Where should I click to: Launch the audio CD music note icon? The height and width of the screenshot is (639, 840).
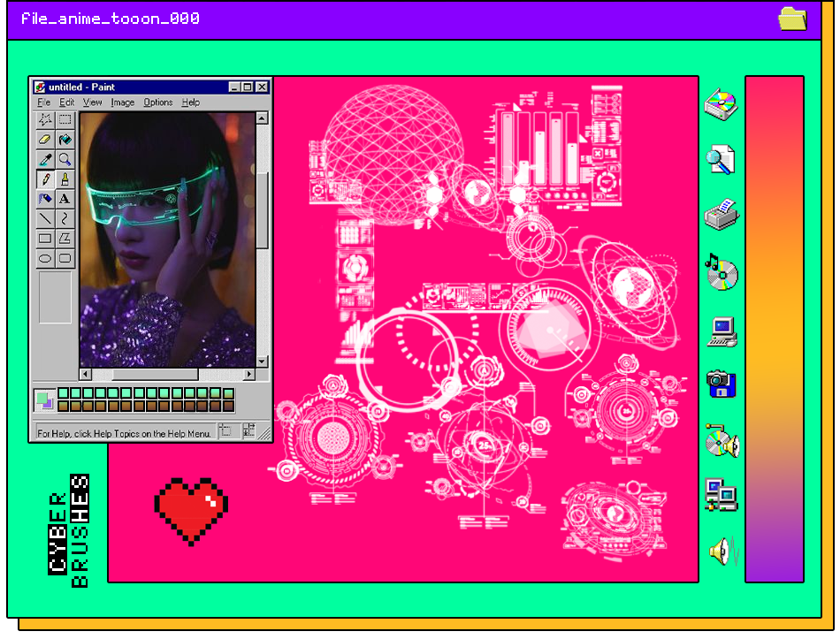pos(722,271)
